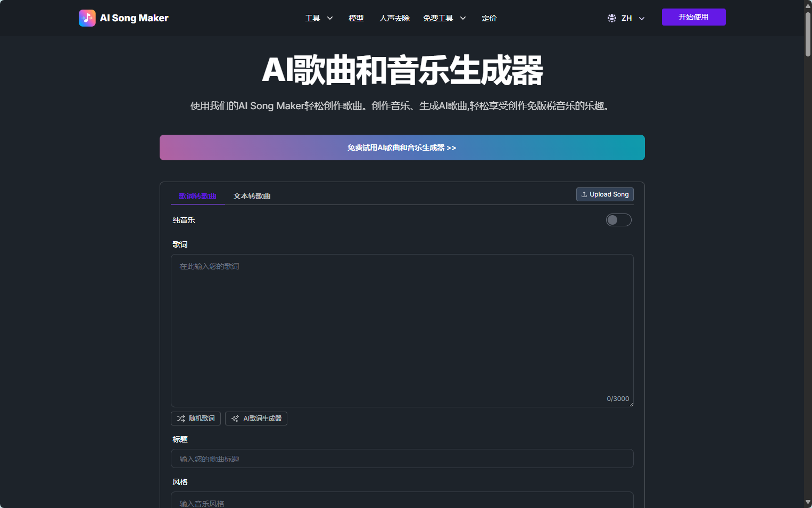Click the AI歌曲和音乐生成器 main heading
The height and width of the screenshot is (508, 812).
[402, 70]
